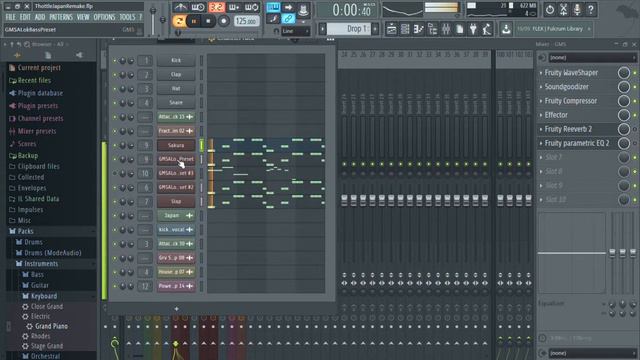
Task: Open the mixer bottom (none) output dropdown
Action: click(x=592, y=353)
